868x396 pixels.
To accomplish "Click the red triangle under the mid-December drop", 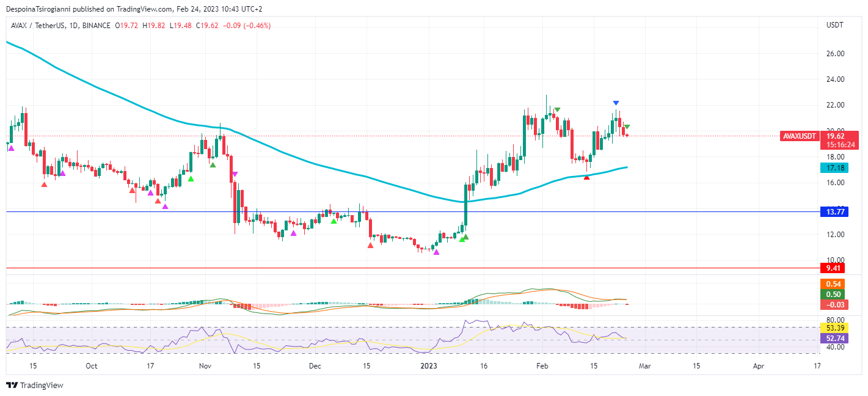I will click(x=370, y=245).
